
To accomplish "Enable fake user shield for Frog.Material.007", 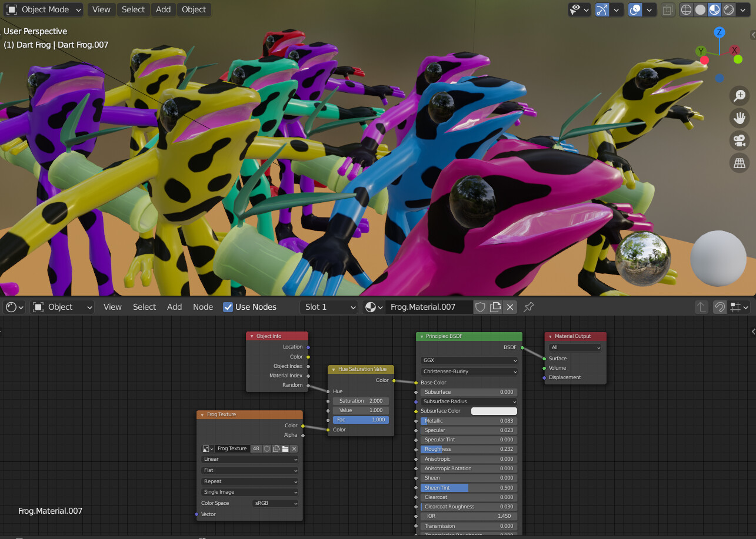I will (x=481, y=307).
